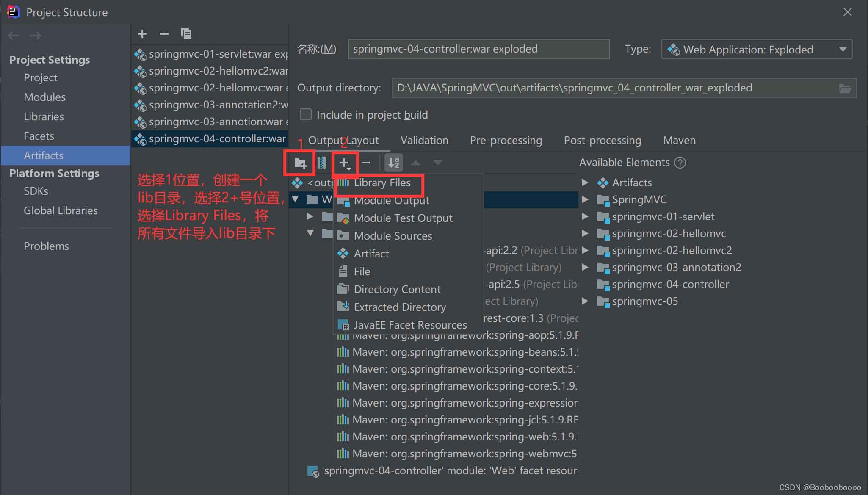Select Maven spring-webmvc library entry
Image resolution: width=868 pixels, height=495 pixels.
pyautogui.click(x=457, y=454)
